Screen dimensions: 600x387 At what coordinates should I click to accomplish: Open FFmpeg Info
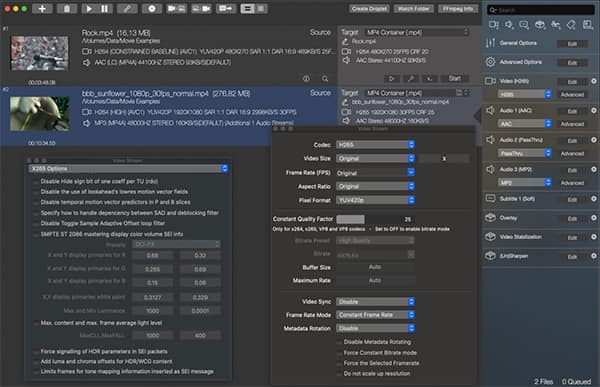[458, 8]
